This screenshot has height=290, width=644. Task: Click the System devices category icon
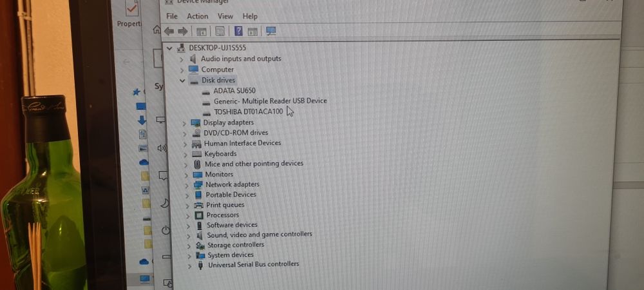pyautogui.click(x=200, y=255)
